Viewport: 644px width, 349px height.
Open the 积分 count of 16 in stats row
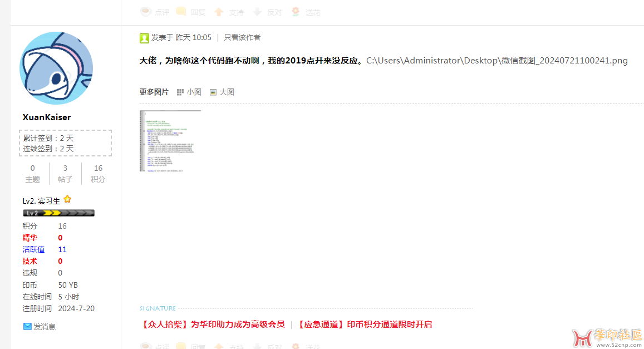(98, 168)
